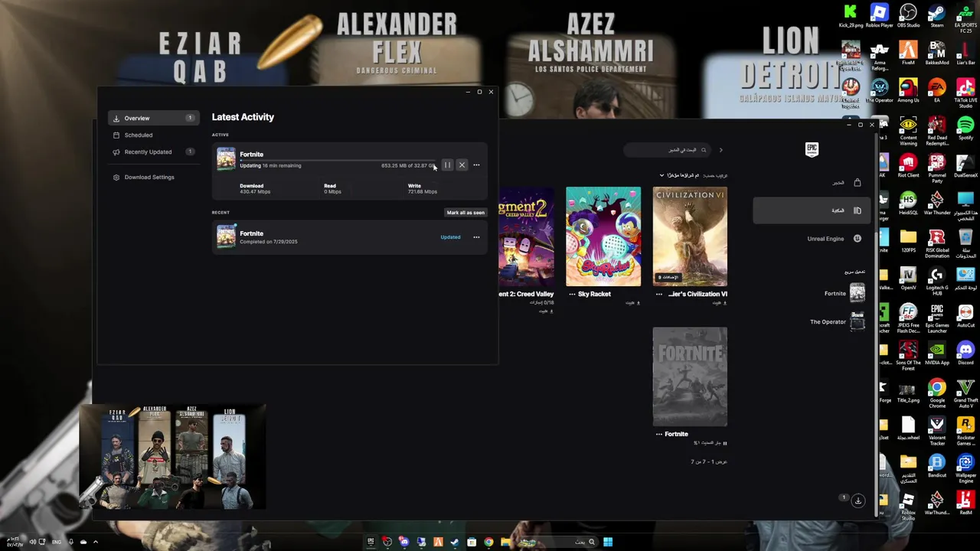This screenshot has height=551, width=980.
Task: Click ENG language indicator in tray
Action: (x=57, y=543)
